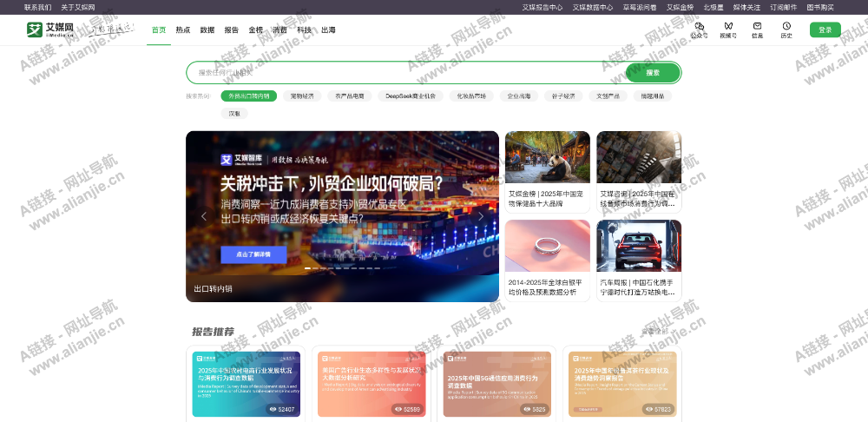Select the 首页 nav tab
Viewport: 868px width, 422px height.
tap(159, 30)
